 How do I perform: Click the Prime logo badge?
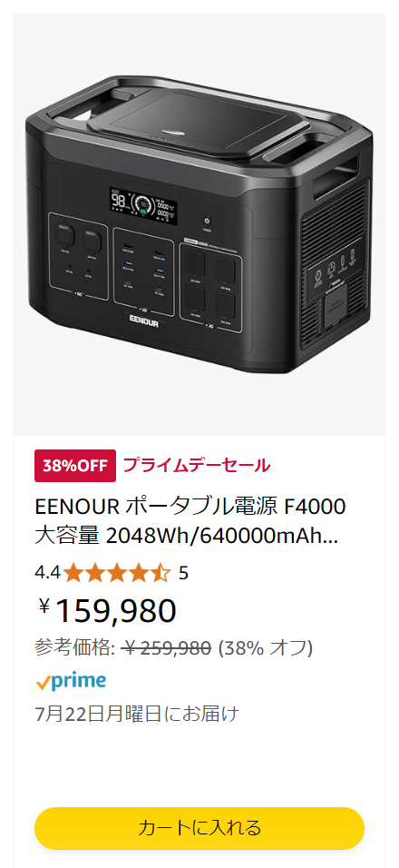[x=70, y=682]
